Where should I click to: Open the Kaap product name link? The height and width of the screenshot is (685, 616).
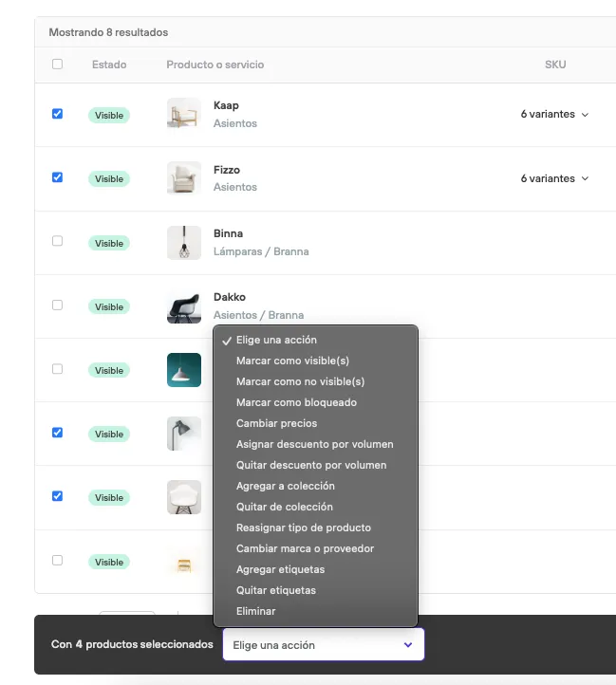point(226,105)
